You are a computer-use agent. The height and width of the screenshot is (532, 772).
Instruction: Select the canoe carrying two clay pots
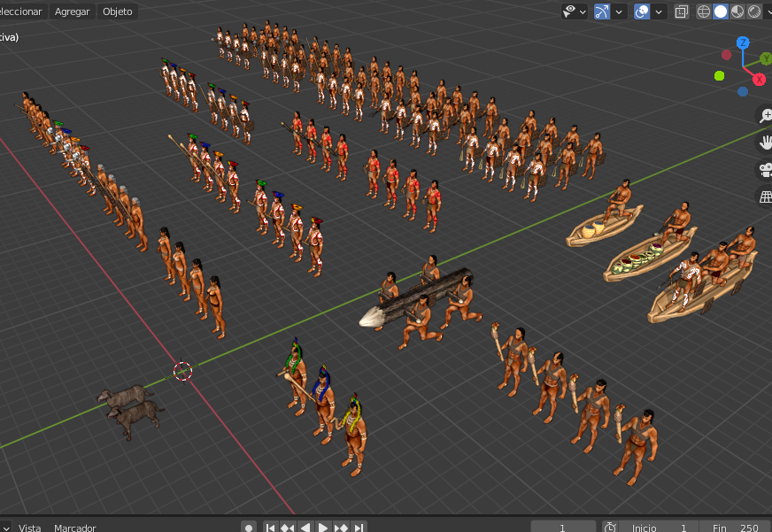(x=604, y=227)
